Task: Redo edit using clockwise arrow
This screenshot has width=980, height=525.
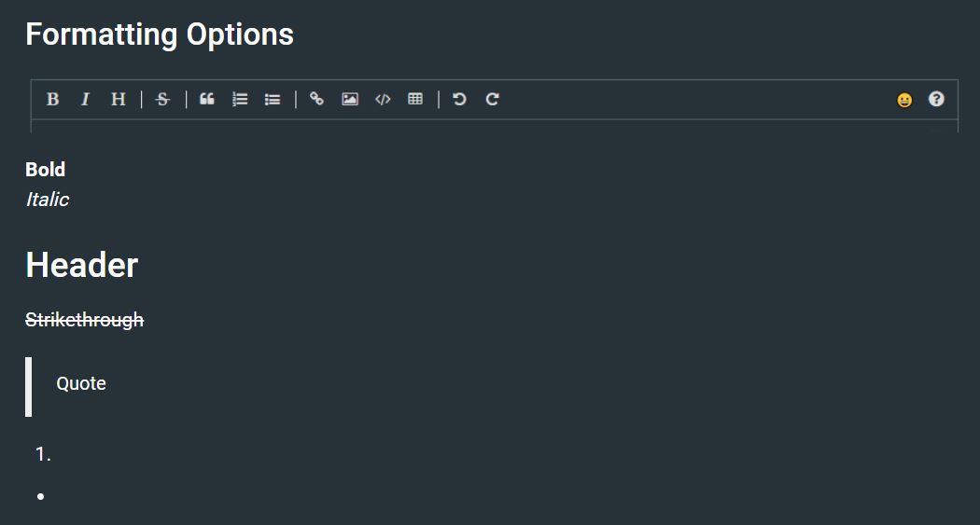Action: 493,99
